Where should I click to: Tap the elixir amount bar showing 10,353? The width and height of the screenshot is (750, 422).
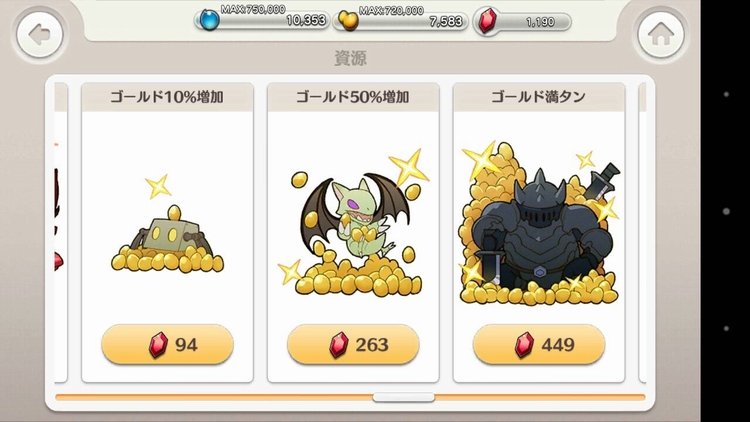coord(262,21)
